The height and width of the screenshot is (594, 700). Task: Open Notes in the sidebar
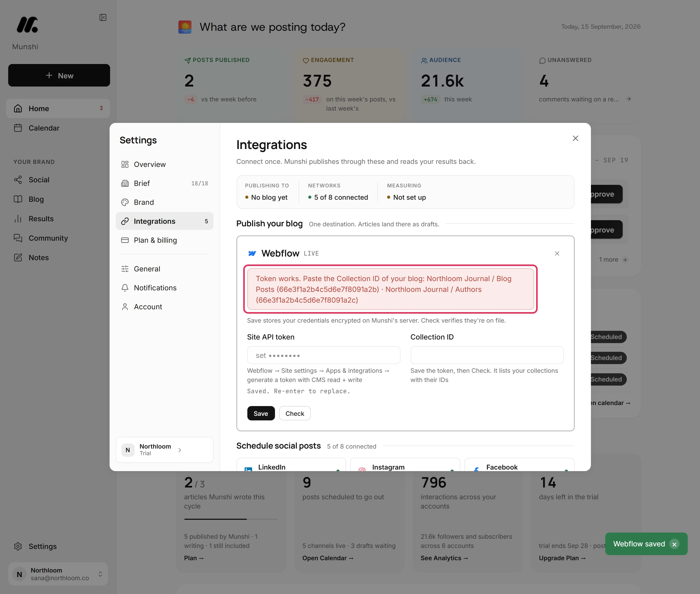(58, 258)
